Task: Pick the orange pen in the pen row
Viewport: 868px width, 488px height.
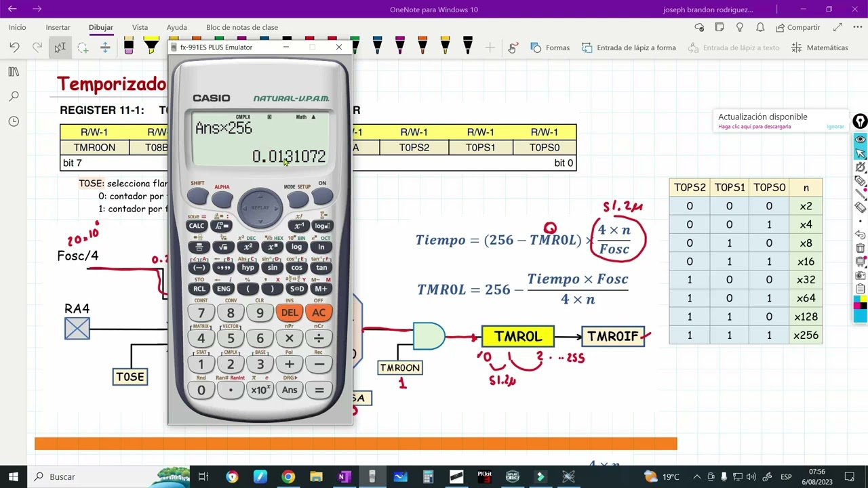Action: 422,46
